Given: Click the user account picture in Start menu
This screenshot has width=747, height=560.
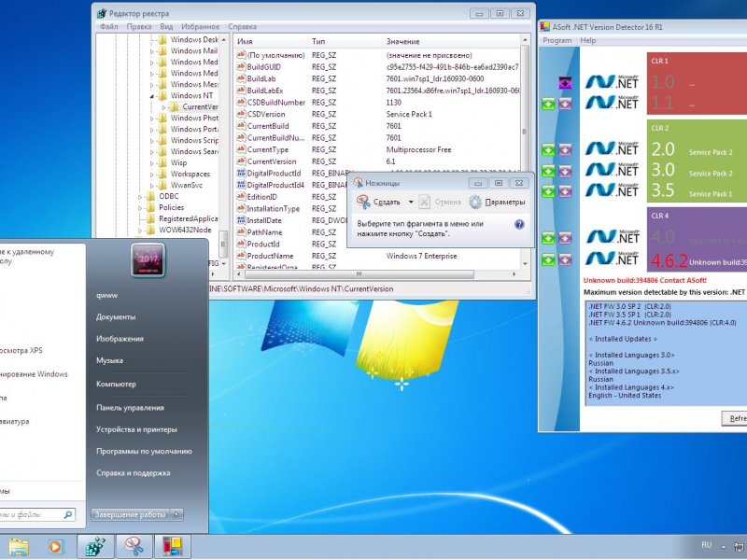Looking at the screenshot, I should pyautogui.click(x=148, y=260).
